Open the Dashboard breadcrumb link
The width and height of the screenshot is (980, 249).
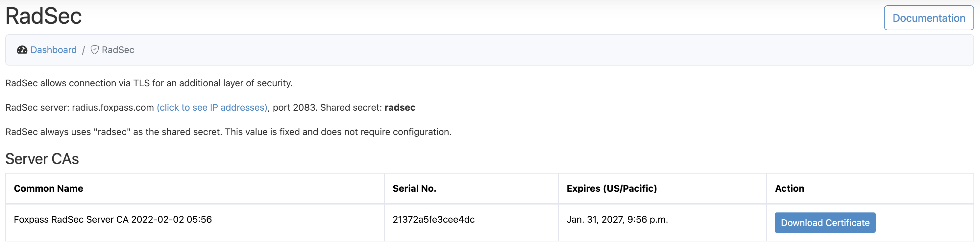coord(54,50)
